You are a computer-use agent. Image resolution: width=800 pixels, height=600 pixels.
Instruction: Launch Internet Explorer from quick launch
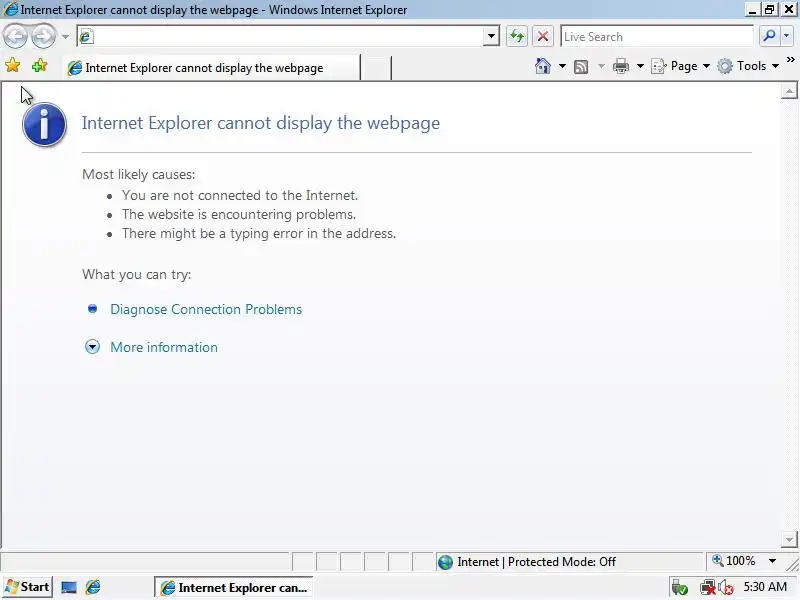click(93, 587)
